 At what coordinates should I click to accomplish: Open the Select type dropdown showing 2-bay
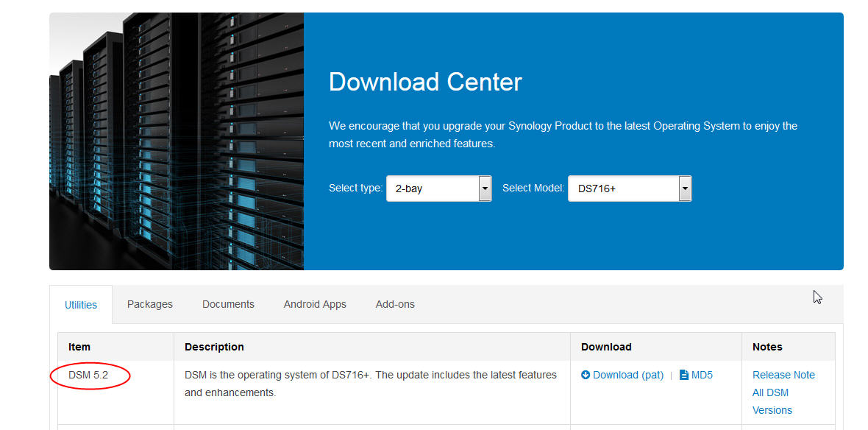pyautogui.click(x=439, y=188)
